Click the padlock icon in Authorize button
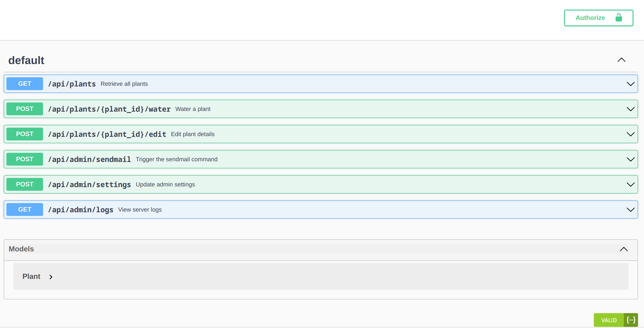The image size is (644, 328). (x=619, y=18)
